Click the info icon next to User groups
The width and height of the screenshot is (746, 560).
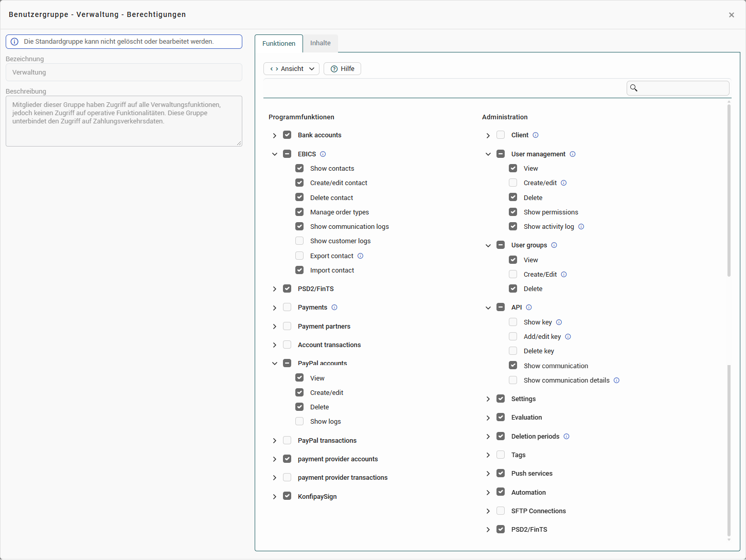point(554,245)
